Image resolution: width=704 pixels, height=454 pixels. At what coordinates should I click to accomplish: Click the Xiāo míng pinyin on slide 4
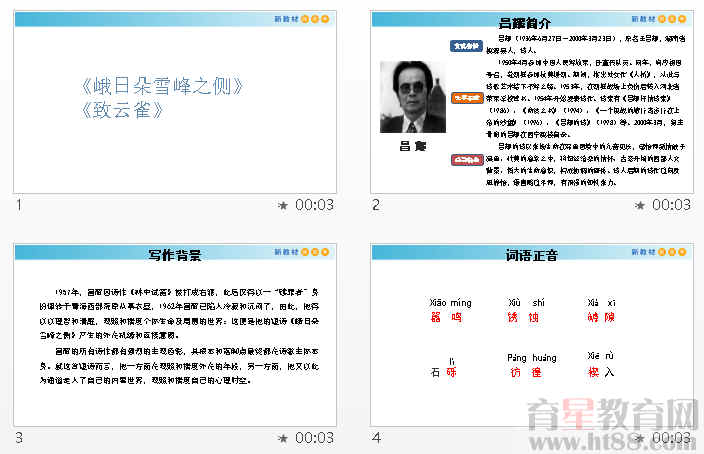(449, 302)
